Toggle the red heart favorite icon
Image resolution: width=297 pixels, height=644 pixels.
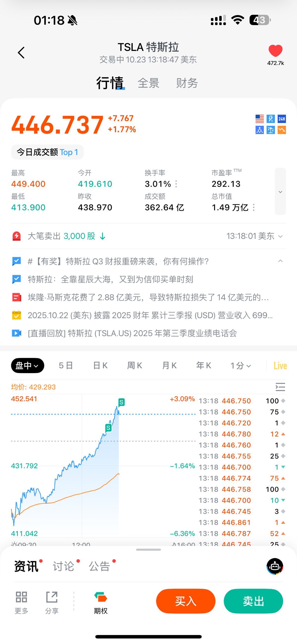click(275, 51)
